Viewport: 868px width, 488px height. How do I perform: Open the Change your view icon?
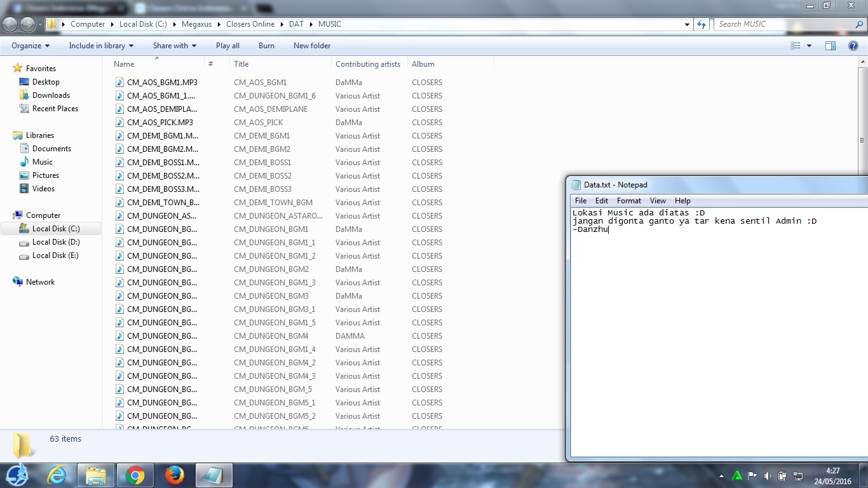[x=796, y=46]
